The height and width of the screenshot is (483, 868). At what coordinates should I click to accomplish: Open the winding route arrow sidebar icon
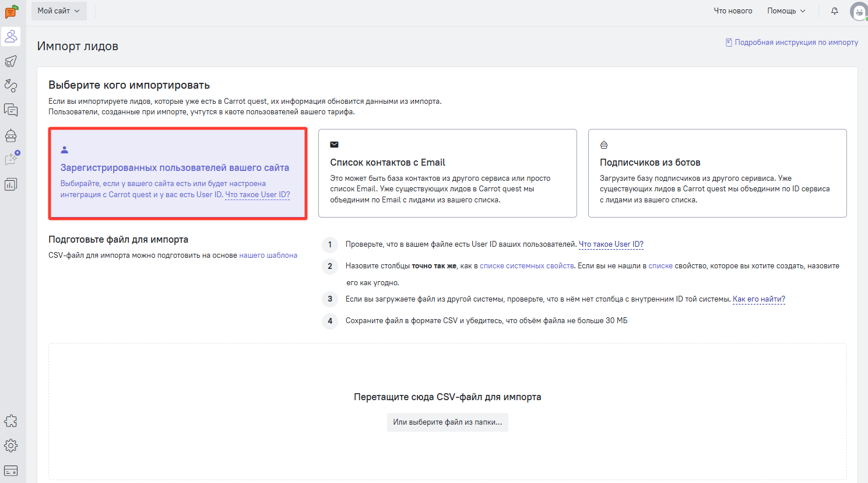(11, 86)
